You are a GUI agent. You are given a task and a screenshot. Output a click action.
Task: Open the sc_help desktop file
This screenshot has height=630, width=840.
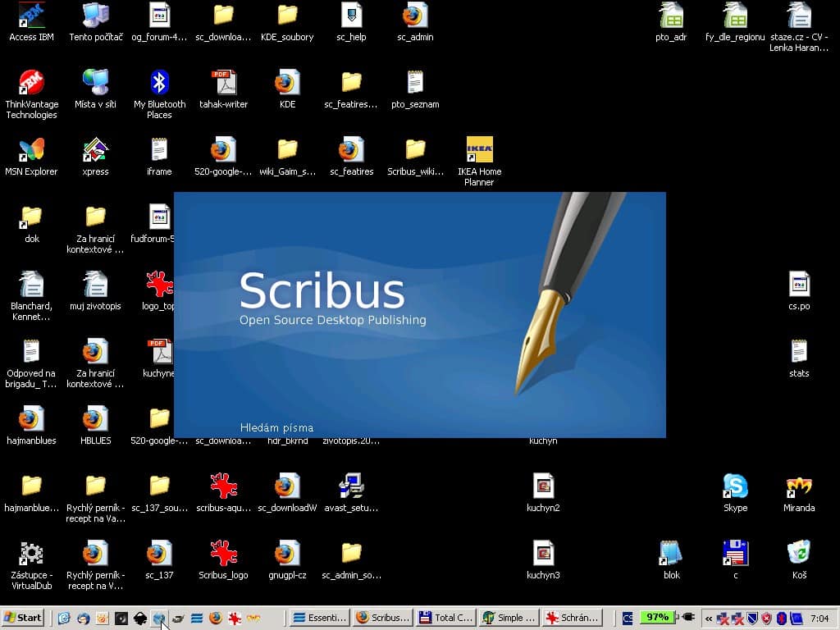(x=351, y=21)
